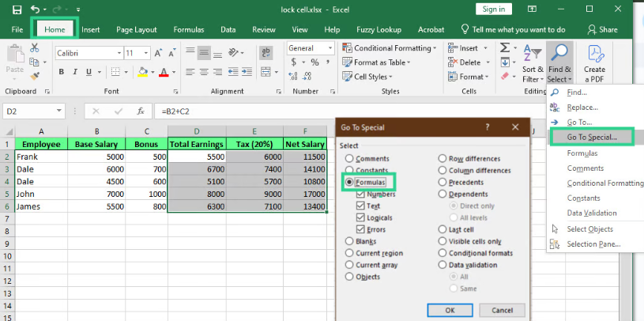Switch to the Page Layout tab
The image size is (644, 321).
point(136,29)
